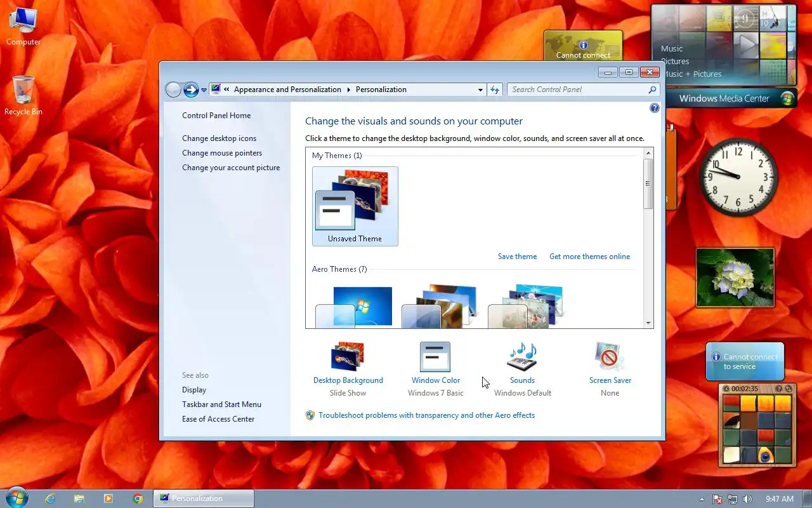Click the yellow Cannot connect gadget
Image resolution: width=812 pixels, height=508 pixels.
[583, 46]
